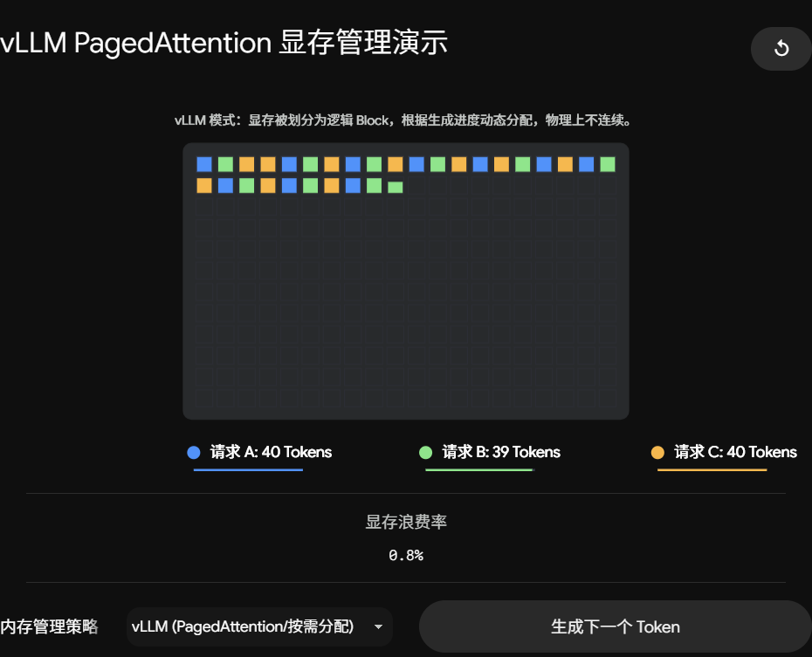
Task: Click the orange progress bar under 请求 C
Action: [x=712, y=469]
